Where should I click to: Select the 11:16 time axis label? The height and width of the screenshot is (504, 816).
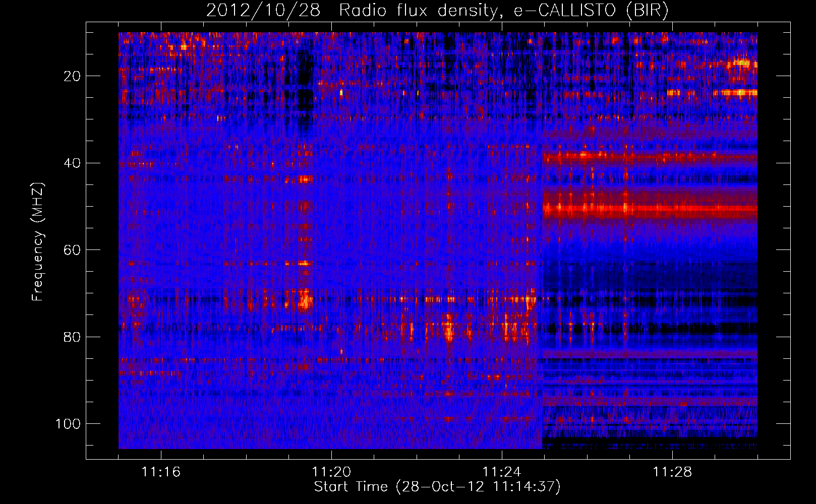pyautogui.click(x=161, y=472)
